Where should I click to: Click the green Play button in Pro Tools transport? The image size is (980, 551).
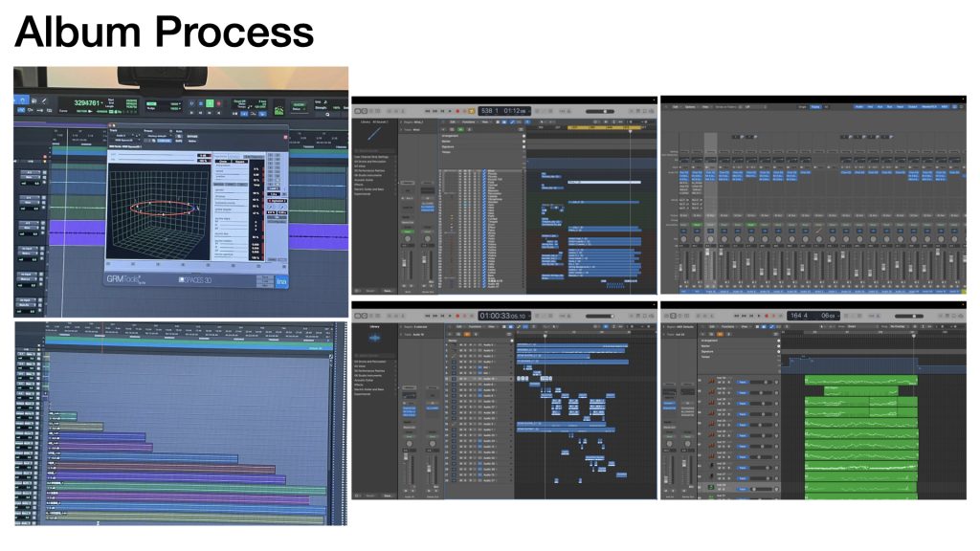(211, 102)
